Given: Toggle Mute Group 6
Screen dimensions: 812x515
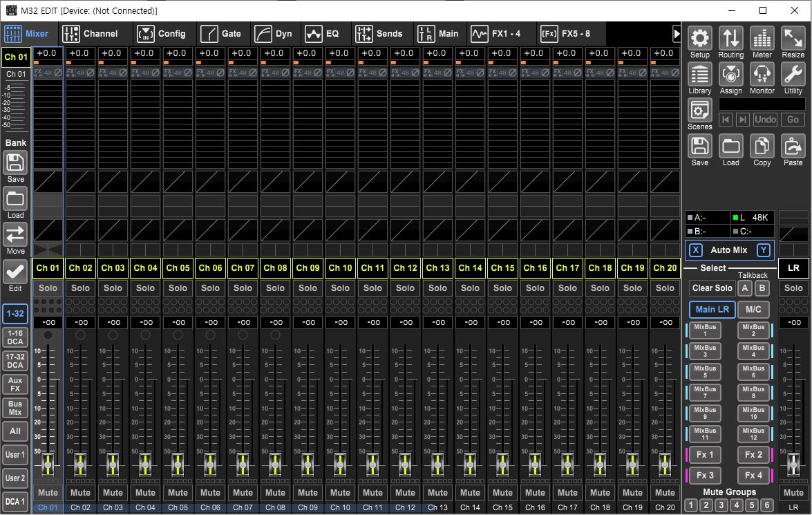Looking at the screenshot, I should [768, 505].
